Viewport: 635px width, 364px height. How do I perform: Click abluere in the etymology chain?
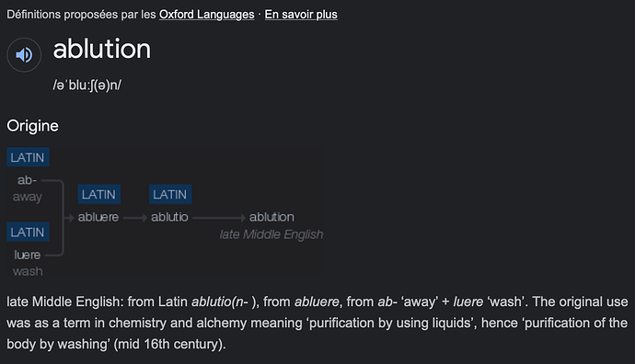tap(98, 217)
